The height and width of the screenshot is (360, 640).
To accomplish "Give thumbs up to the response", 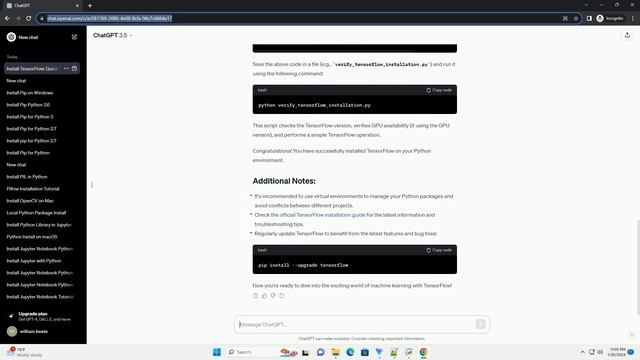I will click(x=264, y=296).
